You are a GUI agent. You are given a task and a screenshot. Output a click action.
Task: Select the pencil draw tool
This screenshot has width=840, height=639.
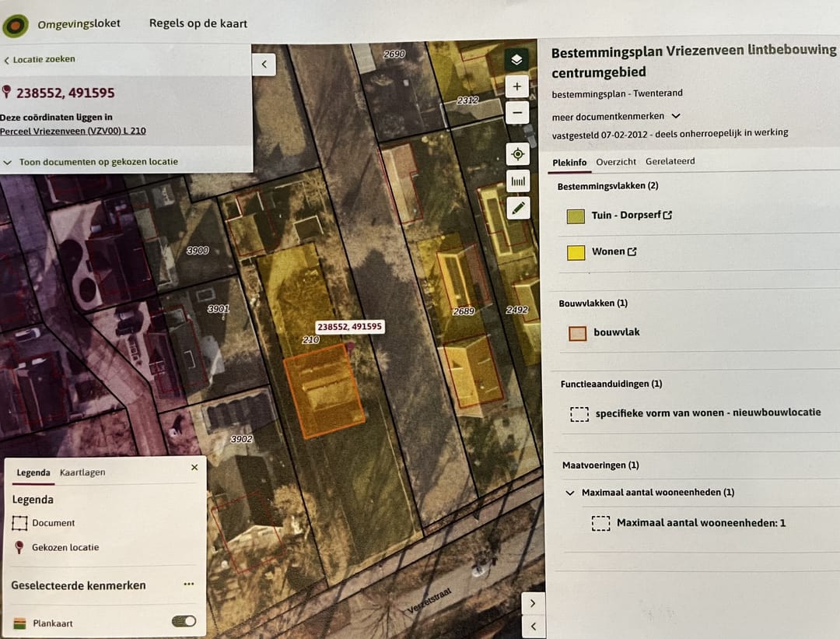pyautogui.click(x=518, y=208)
